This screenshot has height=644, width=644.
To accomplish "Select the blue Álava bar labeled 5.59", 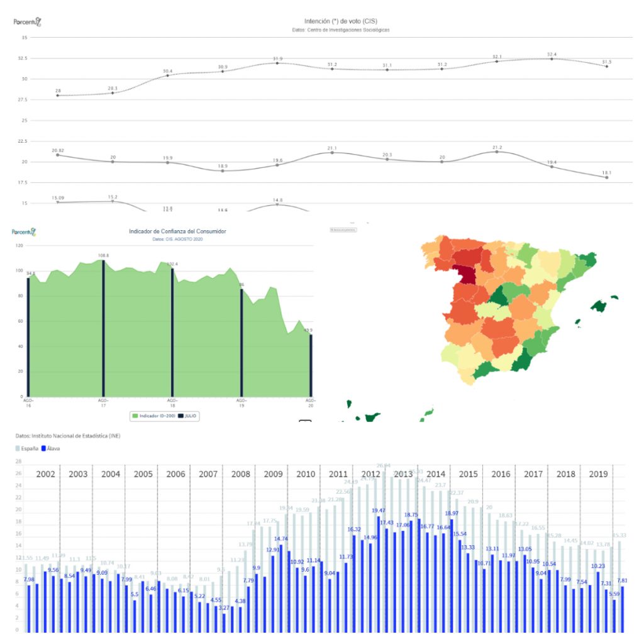I will (614, 616).
